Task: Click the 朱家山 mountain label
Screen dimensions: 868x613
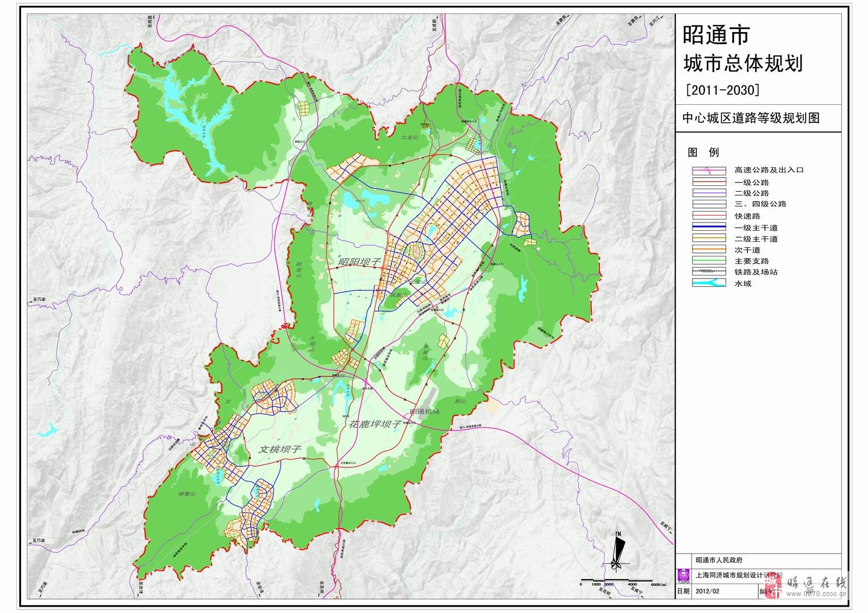Action: (426, 353)
